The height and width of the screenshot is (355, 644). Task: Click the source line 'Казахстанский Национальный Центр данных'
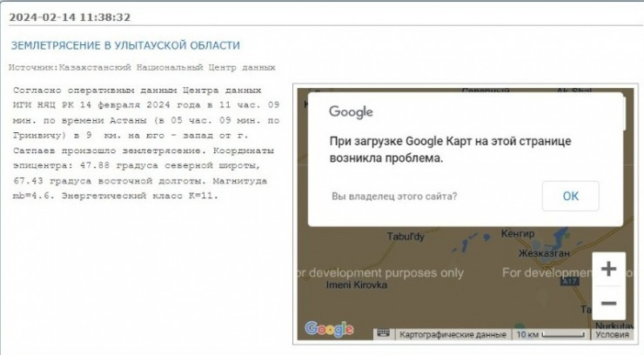[142, 67]
